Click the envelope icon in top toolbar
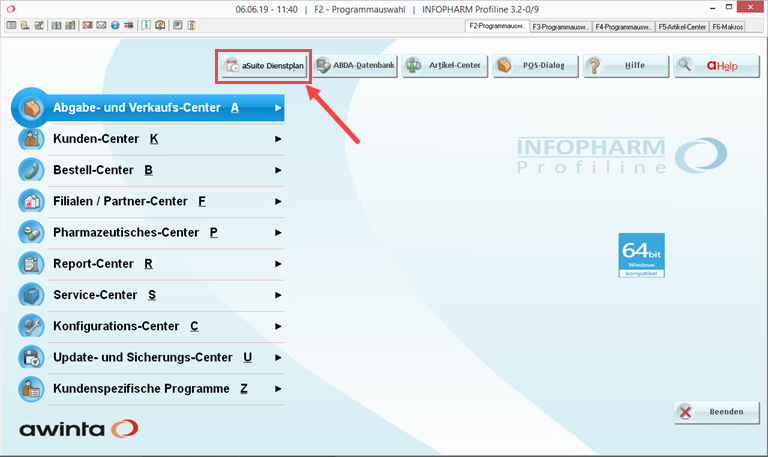 [101, 24]
